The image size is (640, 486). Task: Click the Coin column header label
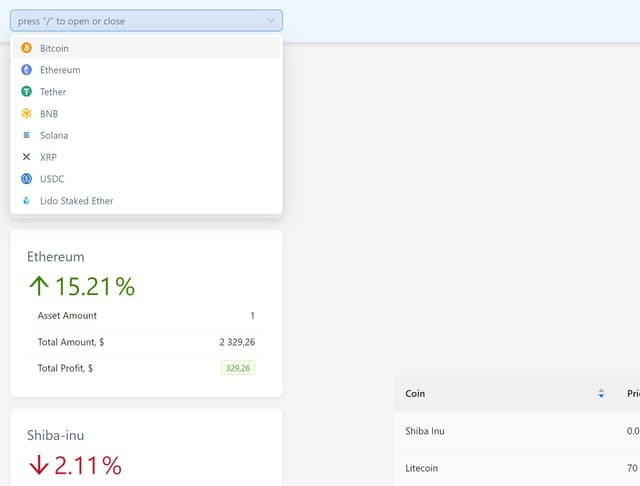click(x=415, y=394)
